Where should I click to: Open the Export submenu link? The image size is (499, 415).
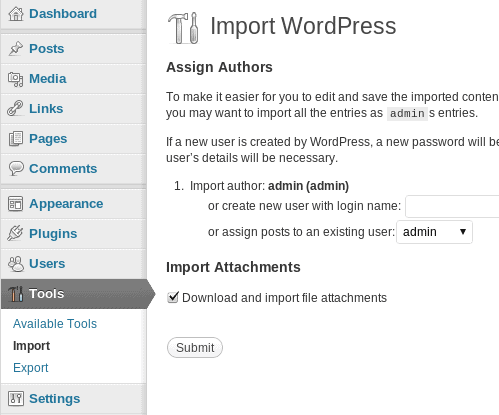coord(31,368)
